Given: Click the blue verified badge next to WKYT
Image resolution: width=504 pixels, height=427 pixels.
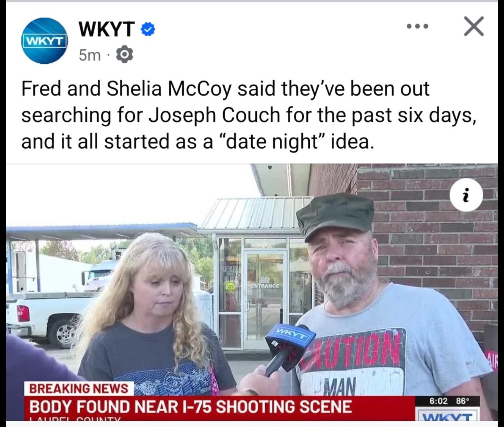Looking at the screenshot, I should (148, 29).
